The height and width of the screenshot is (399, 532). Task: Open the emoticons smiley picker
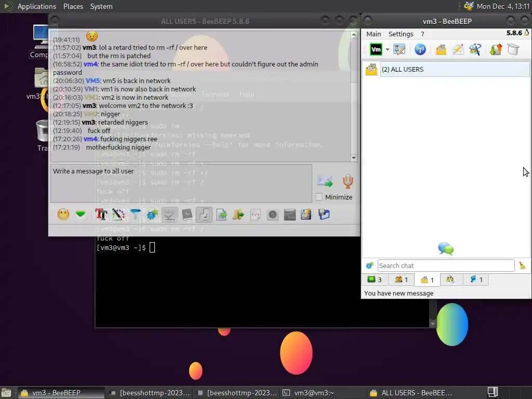pos(63,215)
